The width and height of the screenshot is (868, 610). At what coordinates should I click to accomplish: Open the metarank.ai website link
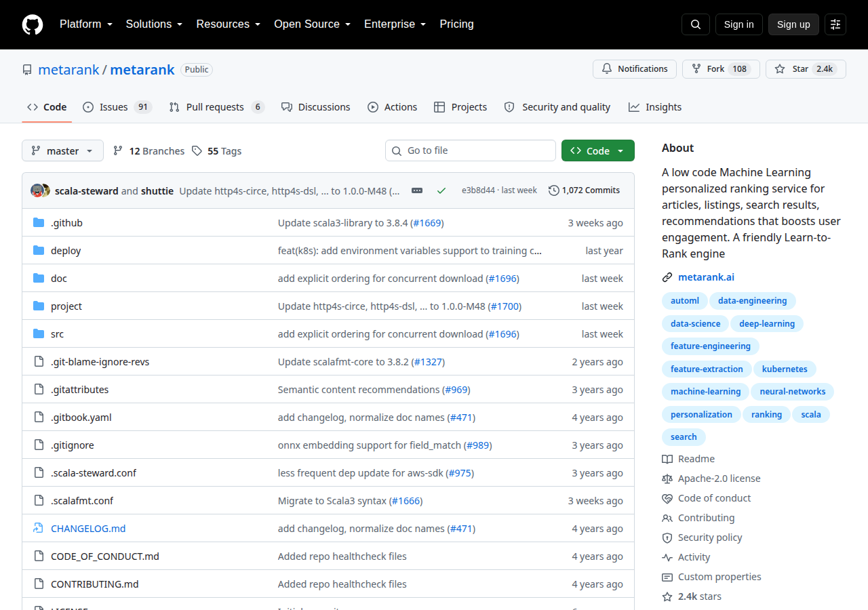(x=706, y=277)
